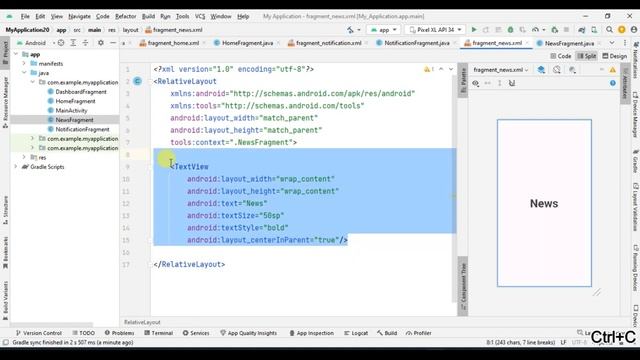This screenshot has height=360, width=640.
Task: Toggle the Palette side tab
Action: (463, 80)
